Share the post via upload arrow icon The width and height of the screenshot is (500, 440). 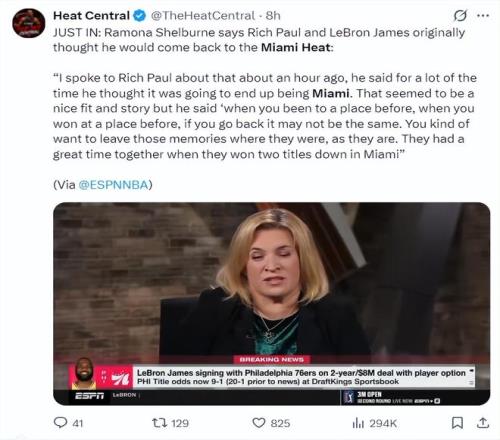point(483,423)
